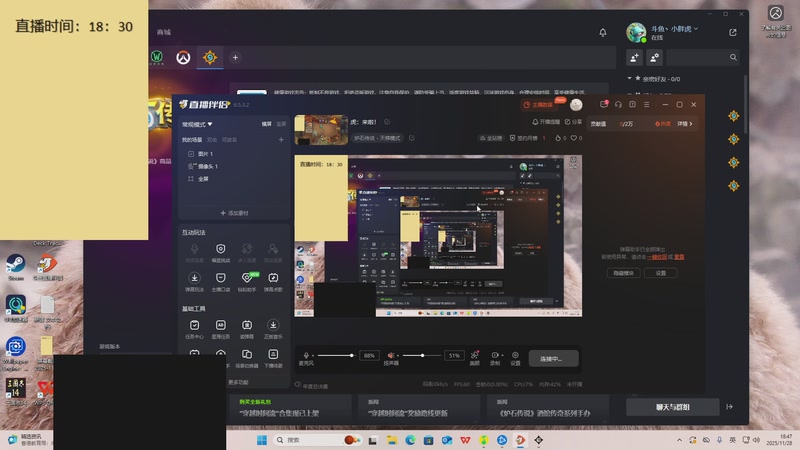Click the 设置 button in danmaku panel
Image resolution: width=800 pixels, height=450 pixels.
661,273
